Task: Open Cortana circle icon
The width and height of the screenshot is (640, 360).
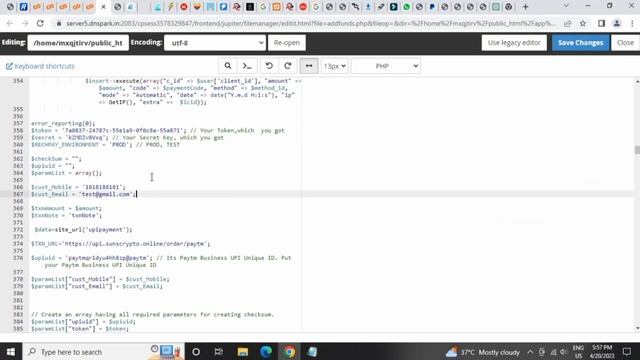Action: pyautogui.click(x=196, y=352)
